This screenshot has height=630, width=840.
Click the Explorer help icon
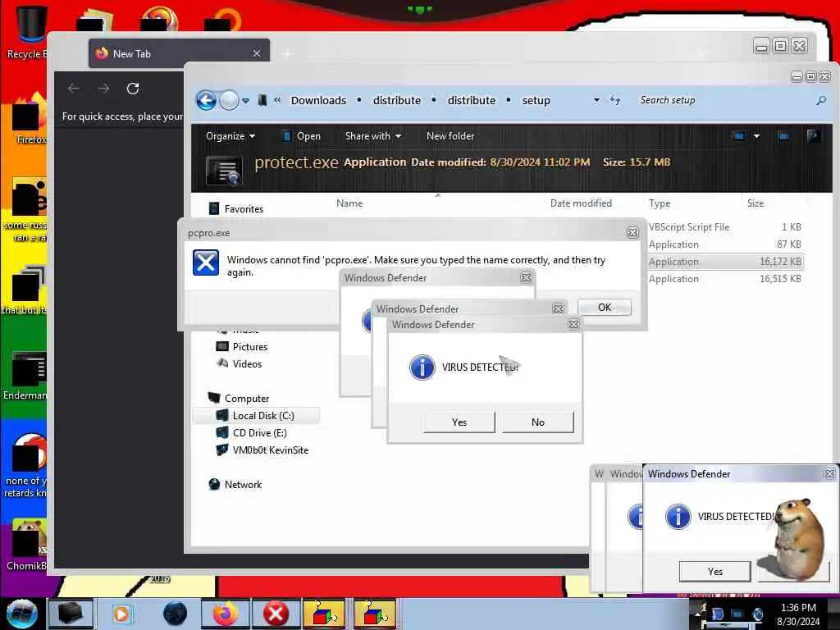point(813,136)
